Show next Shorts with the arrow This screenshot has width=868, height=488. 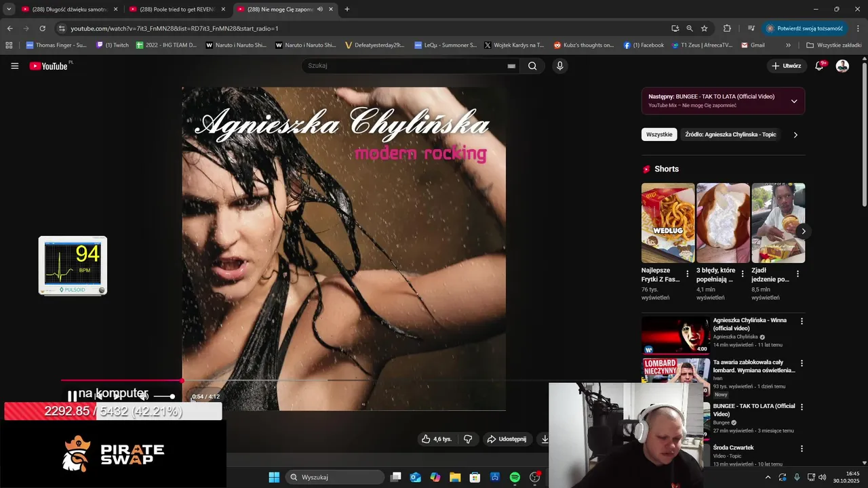click(x=804, y=231)
